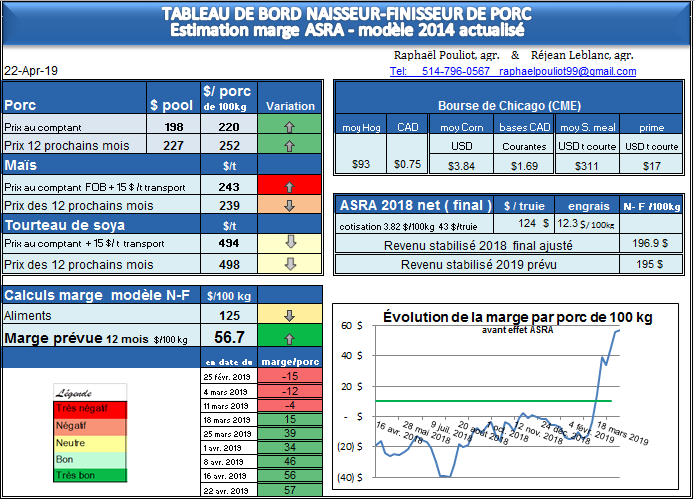
Task: Click the Évolution de la marge chart title
Action: [x=518, y=317]
